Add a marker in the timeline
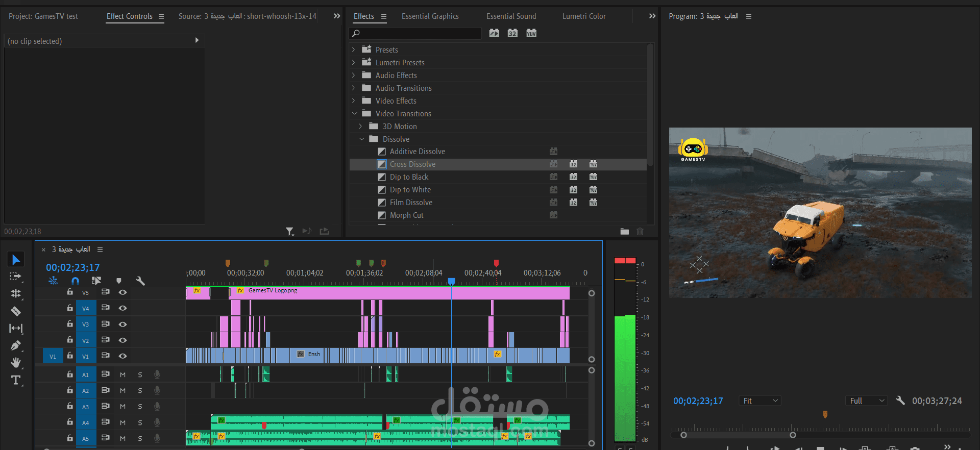The image size is (980, 450). [x=119, y=281]
